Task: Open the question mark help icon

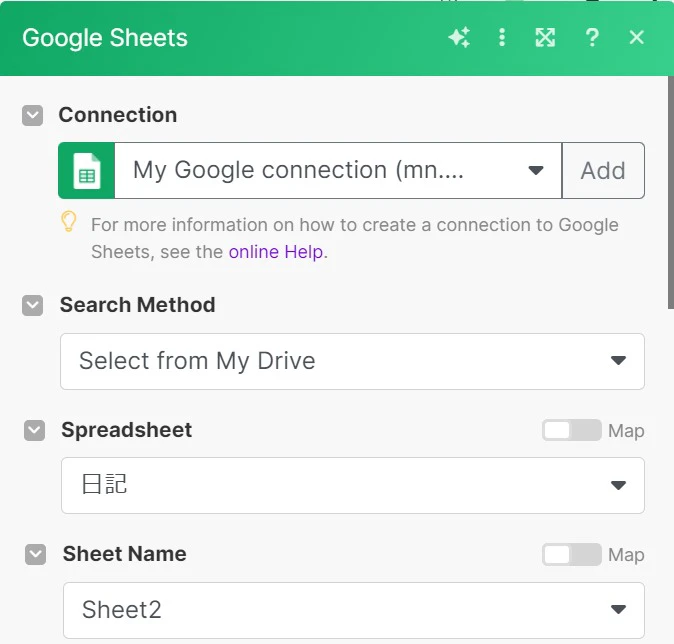Action: [x=592, y=37]
